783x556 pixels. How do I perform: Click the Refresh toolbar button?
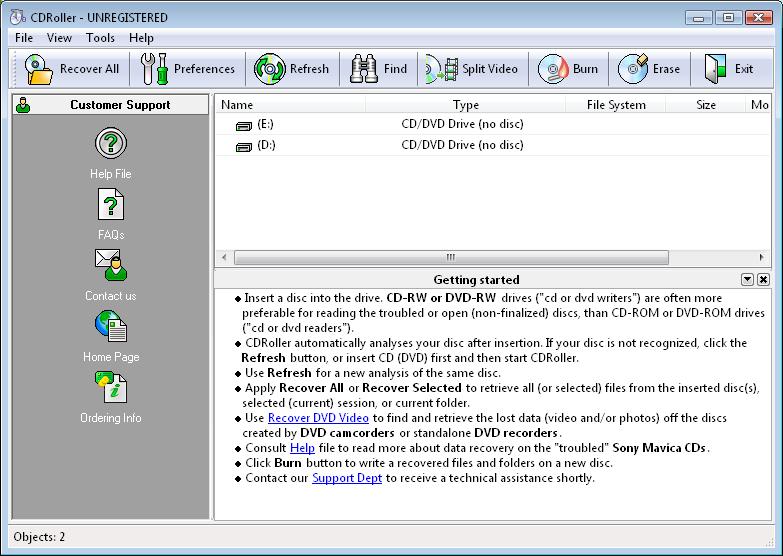point(292,69)
